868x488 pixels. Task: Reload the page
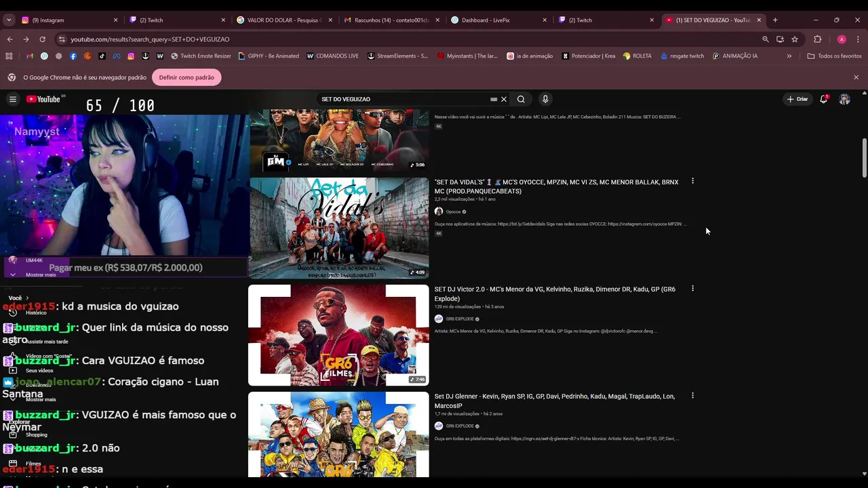[42, 39]
